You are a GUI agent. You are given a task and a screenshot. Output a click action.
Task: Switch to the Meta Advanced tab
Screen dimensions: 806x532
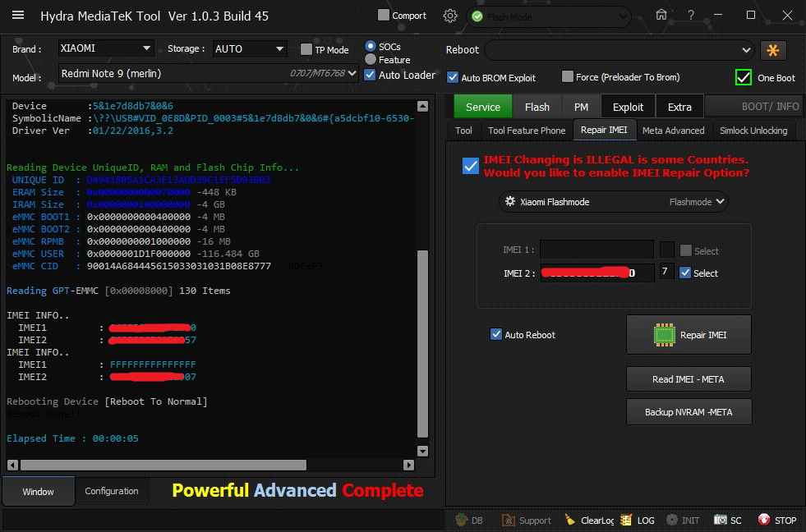click(x=673, y=131)
